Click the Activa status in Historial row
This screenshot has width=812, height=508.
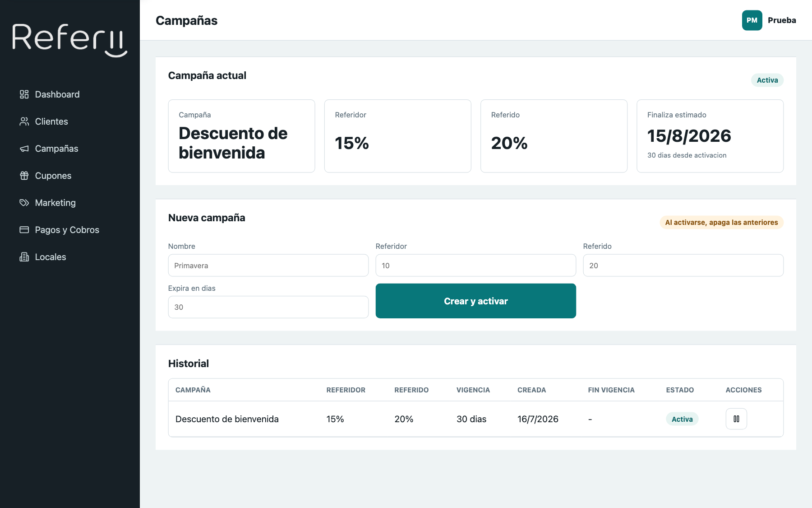tap(682, 419)
